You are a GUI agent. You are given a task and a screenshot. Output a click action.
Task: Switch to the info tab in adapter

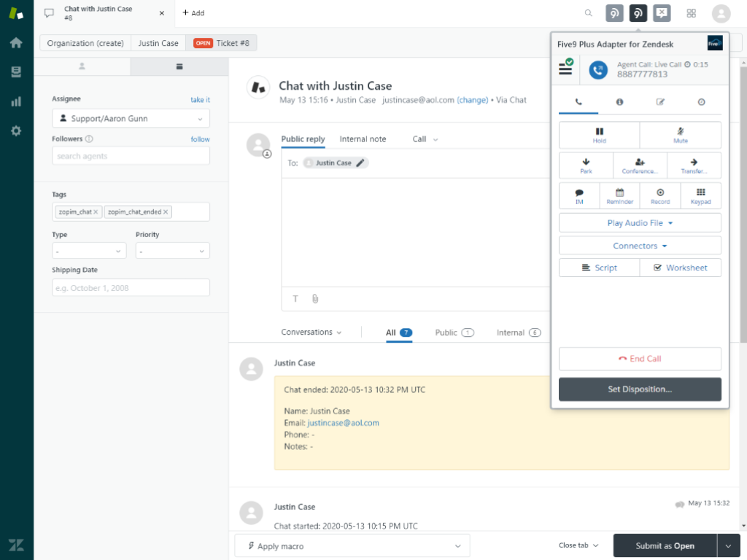tap(619, 102)
